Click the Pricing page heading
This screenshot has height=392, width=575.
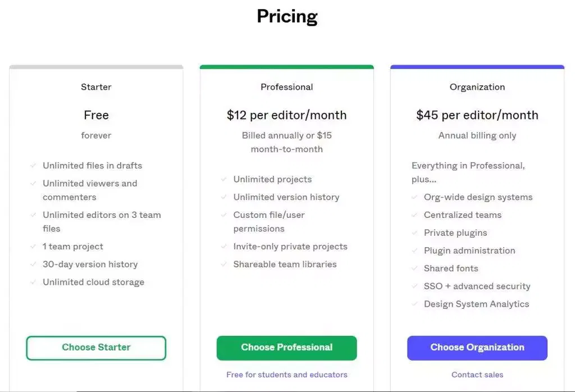(x=287, y=16)
